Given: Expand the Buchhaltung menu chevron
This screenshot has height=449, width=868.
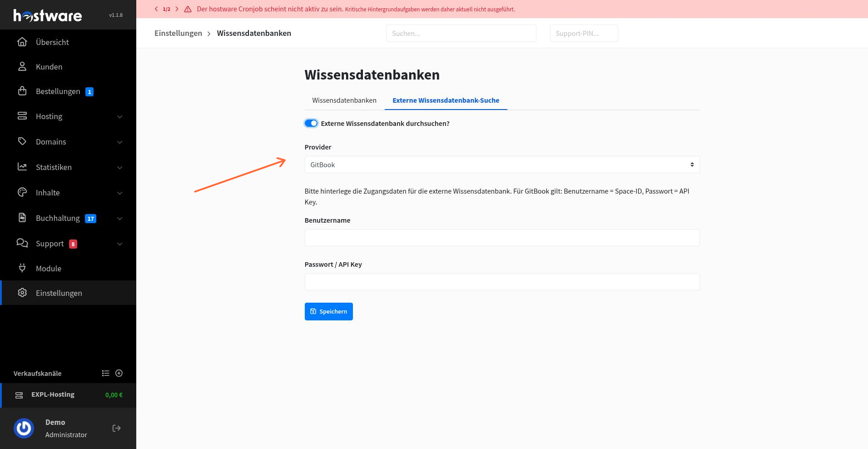Looking at the screenshot, I should (x=120, y=219).
